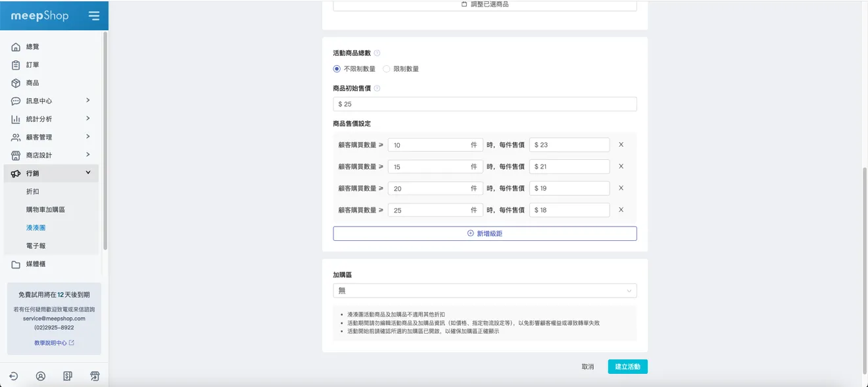Click the logout icon in bottom bar
Viewport: 868px width, 387px height.
[x=13, y=376]
